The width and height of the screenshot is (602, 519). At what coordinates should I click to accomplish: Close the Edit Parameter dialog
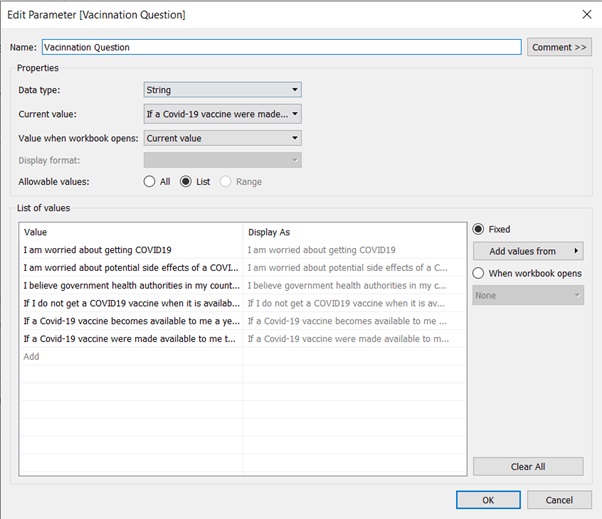(585, 15)
